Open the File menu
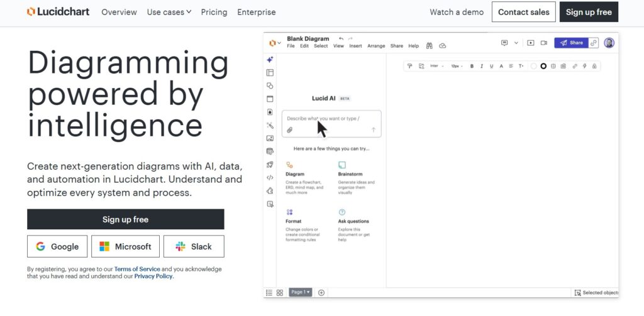The width and height of the screenshot is (644, 316). point(291,46)
